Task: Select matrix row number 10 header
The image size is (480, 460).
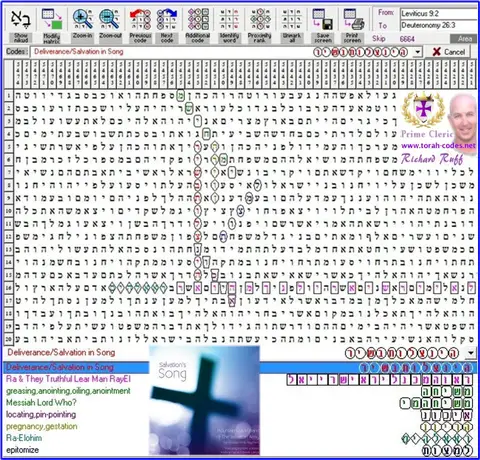Action: tap(9, 211)
